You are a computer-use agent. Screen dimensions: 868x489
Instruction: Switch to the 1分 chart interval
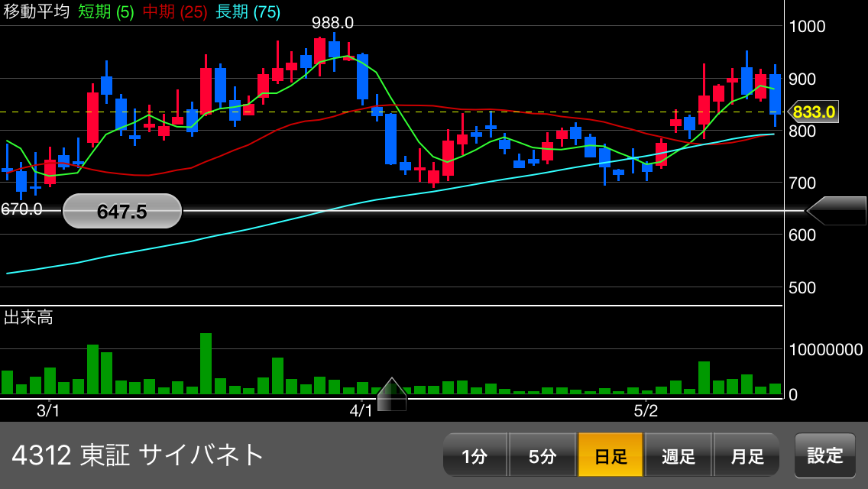(x=474, y=455)
